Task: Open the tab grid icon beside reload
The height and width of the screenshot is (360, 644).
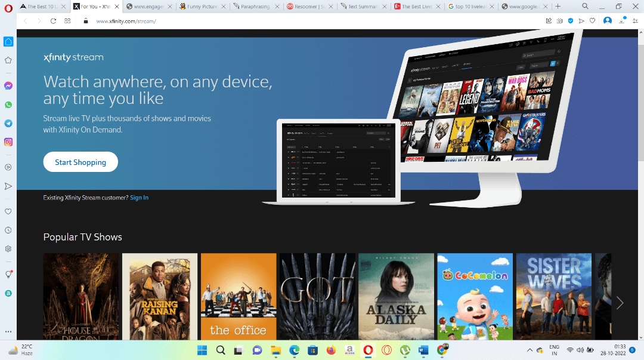Action: [x=67, y=21]
